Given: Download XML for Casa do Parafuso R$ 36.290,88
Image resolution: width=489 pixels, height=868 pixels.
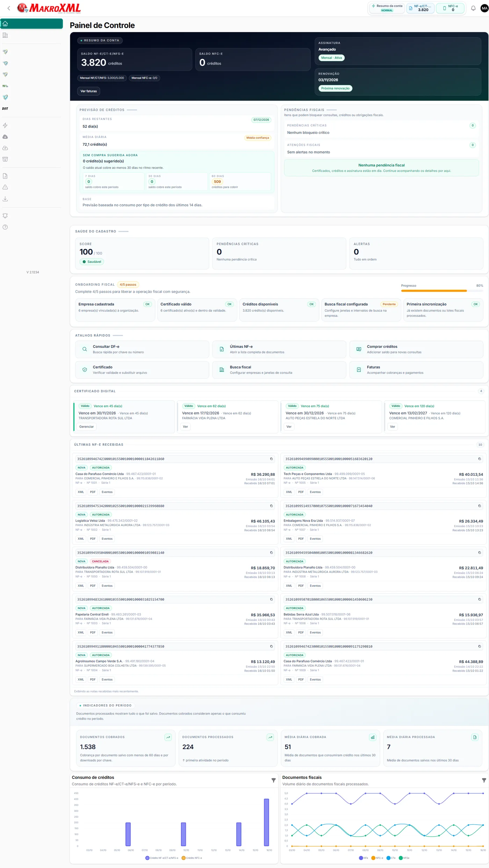Looking at the screenshot, I should click(81, 492).
